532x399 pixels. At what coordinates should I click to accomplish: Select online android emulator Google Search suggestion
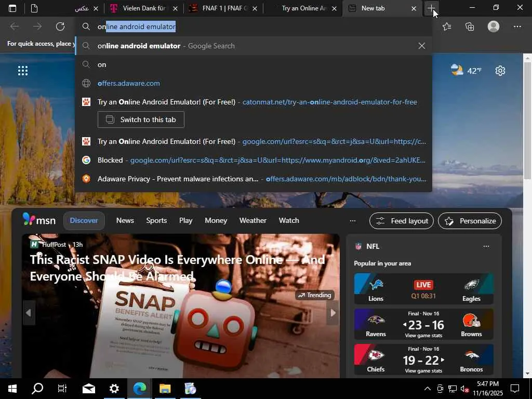[x=254, y=46]
